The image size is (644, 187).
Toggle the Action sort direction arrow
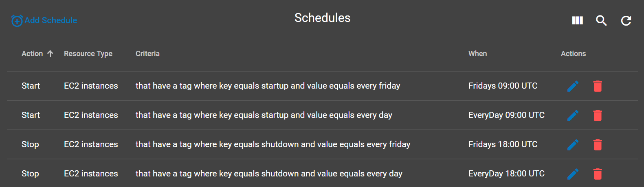click(50, 54)
